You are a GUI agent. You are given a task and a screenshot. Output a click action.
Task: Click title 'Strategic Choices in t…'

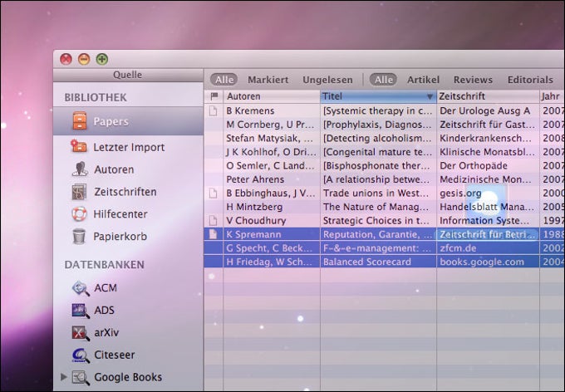coord(378,221)
